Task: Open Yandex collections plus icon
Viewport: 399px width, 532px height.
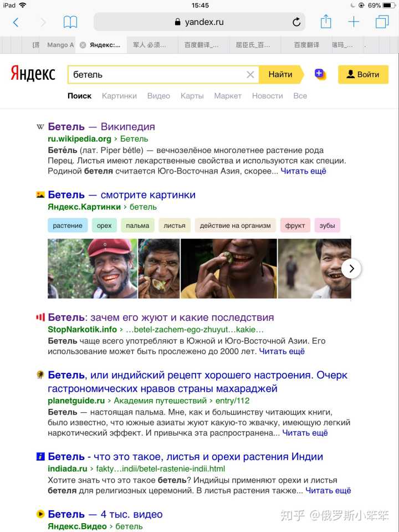Action: pyautogui.click(x=320, y=74)
